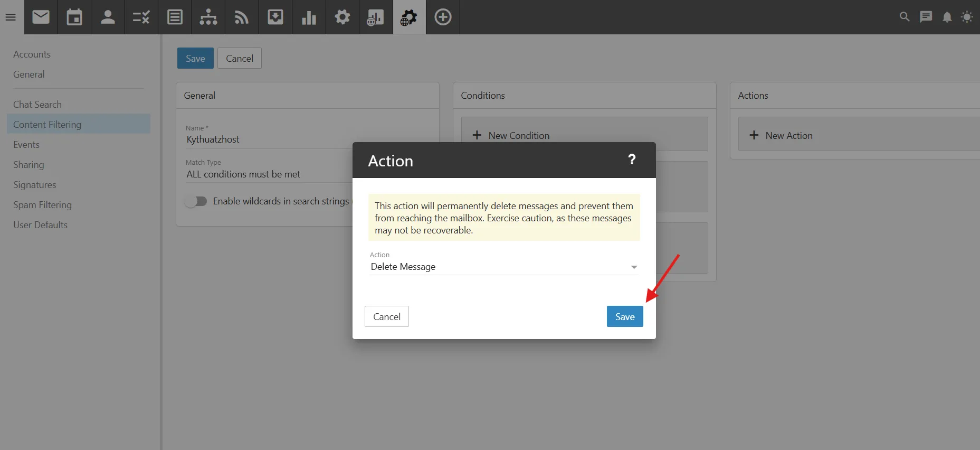Open the Email mailbox icon

coord(41,17)
